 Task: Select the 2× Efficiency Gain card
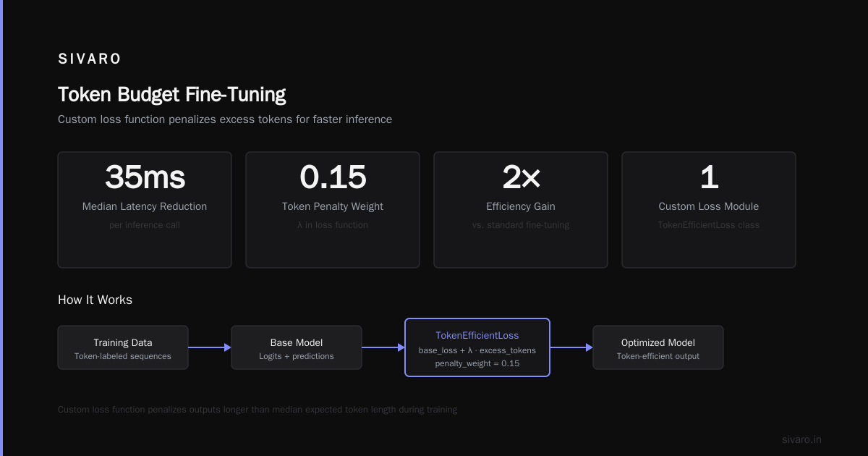click(521, 210)
